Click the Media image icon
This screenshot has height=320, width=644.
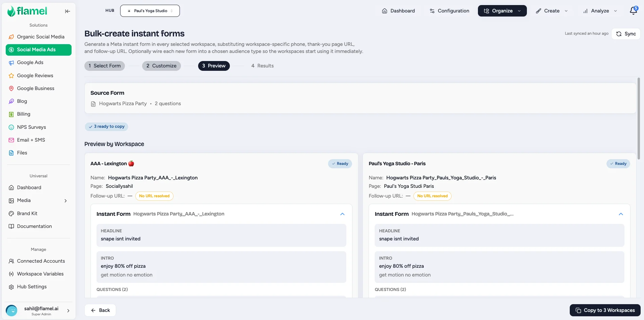coord(11,200)
